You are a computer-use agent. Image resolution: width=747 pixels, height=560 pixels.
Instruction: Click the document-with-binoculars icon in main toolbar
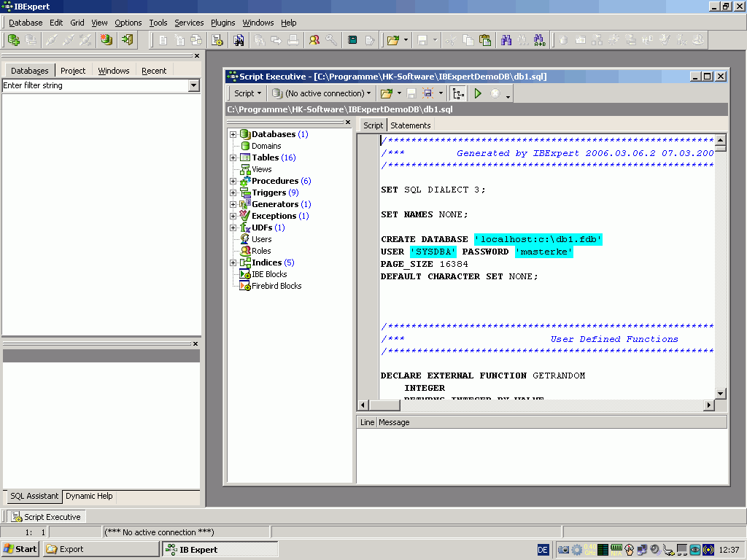pos(239,41)
